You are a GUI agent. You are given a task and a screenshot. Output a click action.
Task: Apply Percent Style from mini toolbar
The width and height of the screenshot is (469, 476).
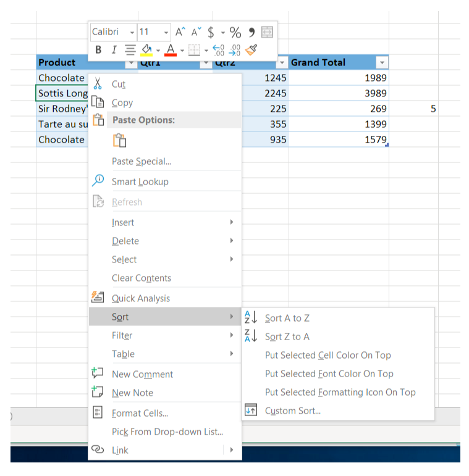[235, 32]
